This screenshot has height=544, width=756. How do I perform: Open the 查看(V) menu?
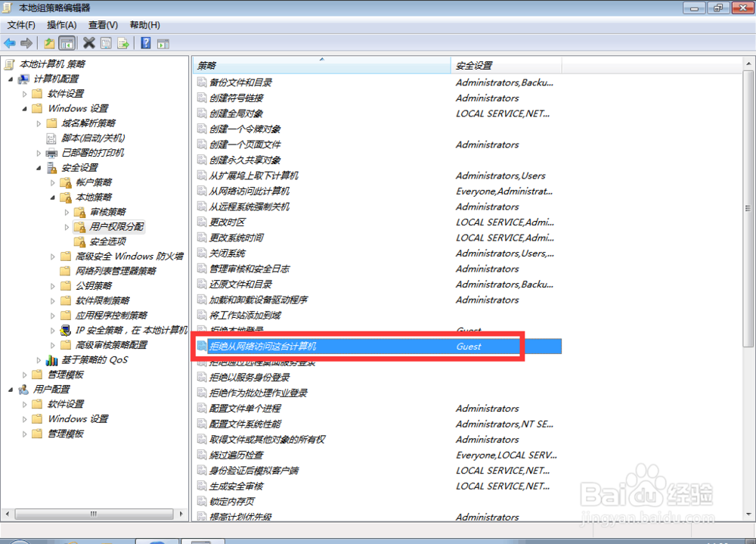103,25
